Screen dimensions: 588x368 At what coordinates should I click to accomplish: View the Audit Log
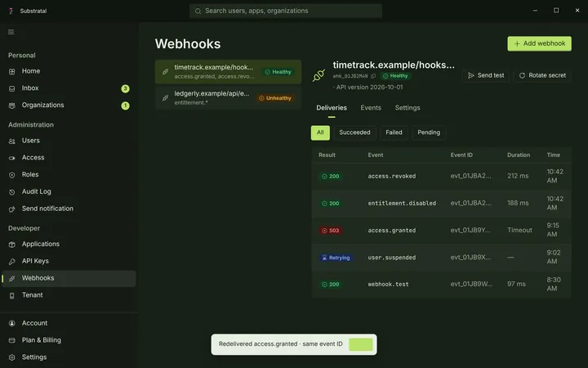click(x=69, y=191)
